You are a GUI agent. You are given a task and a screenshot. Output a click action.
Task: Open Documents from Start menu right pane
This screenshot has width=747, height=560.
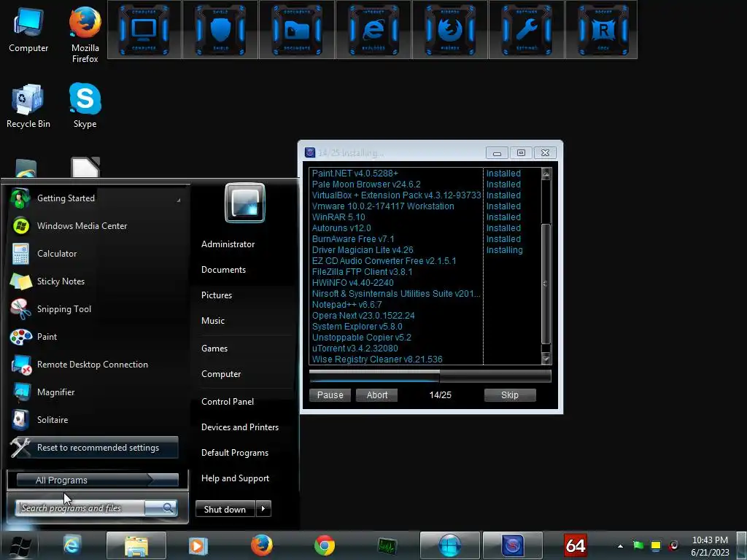click(223, 270)
